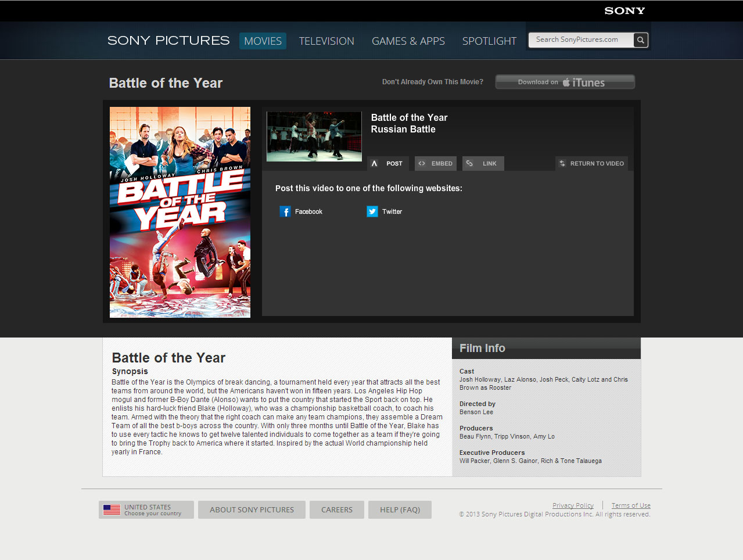Click Return to Video button
The height and width of the screenshot is (560, 743).
pyautogui.click(x=591, y=163)
